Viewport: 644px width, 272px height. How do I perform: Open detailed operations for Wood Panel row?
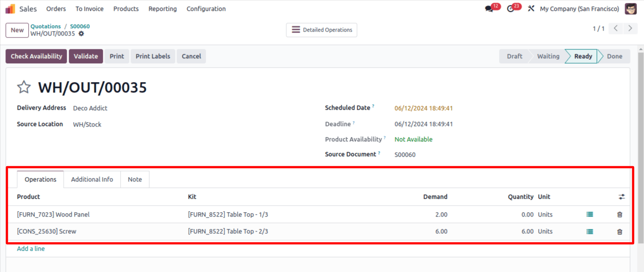(590, 215)
